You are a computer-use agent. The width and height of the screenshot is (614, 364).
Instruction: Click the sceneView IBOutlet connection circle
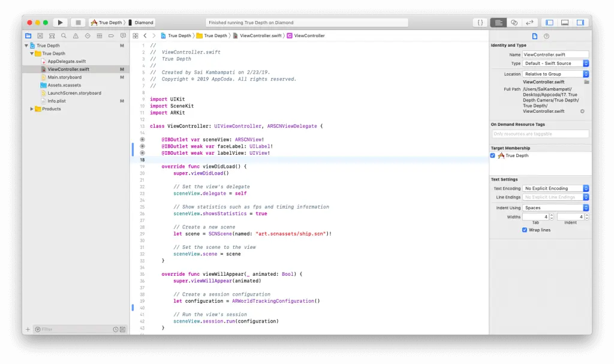click(143, 140)
